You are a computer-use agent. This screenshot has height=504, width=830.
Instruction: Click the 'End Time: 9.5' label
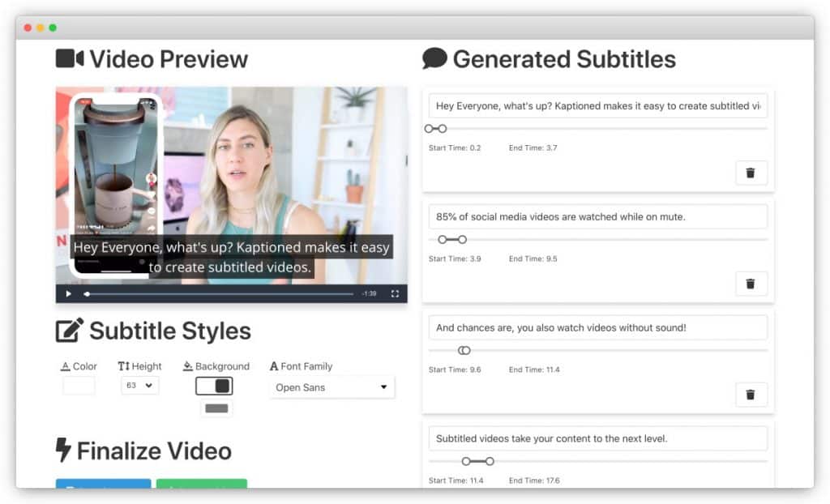coord(533,258)
